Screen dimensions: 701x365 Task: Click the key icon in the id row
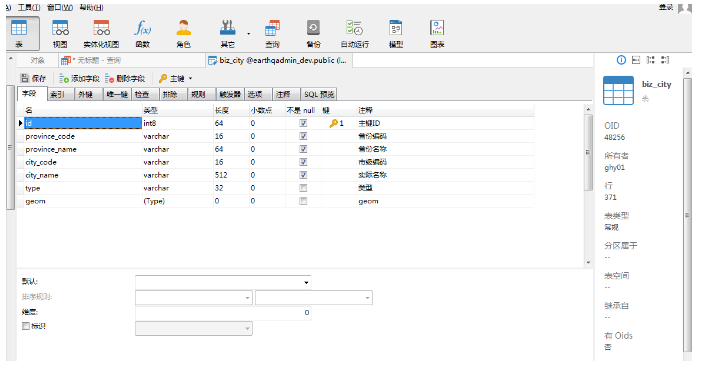(x=333, y=123)
